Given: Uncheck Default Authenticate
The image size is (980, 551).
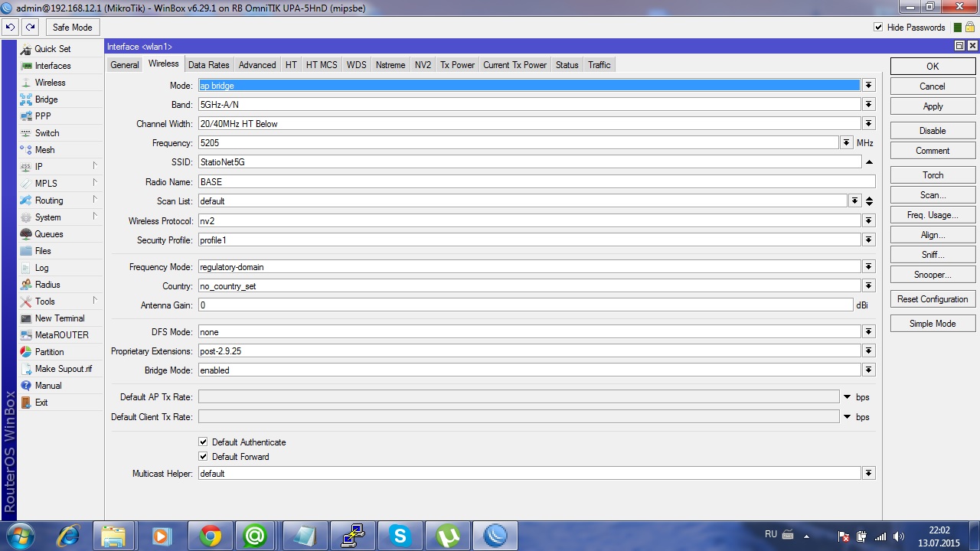Looking at the screenshot, I should pos(203,442).
